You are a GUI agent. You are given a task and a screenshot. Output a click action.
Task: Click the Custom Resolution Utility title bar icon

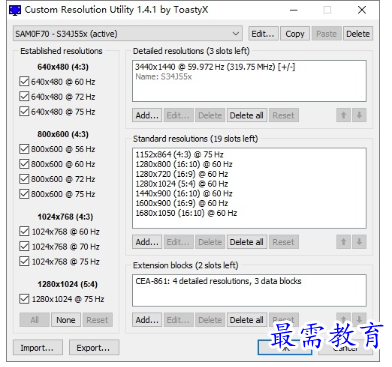15,10
